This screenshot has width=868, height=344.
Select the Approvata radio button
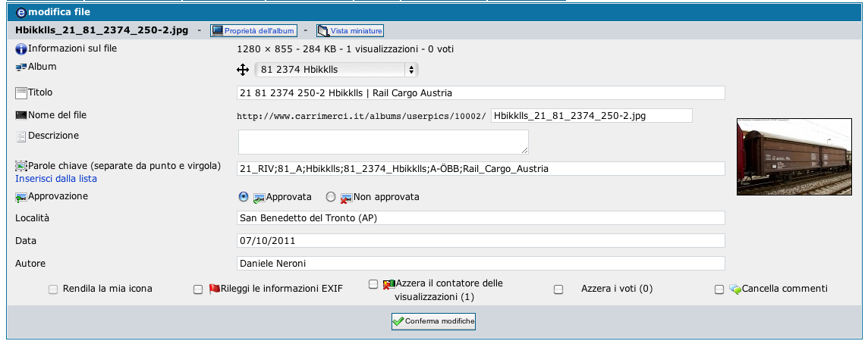pos(244,197)
